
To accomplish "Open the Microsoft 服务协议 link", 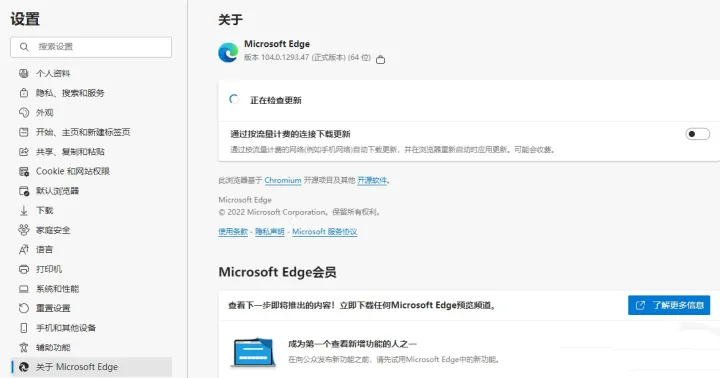I will [325, 231].
